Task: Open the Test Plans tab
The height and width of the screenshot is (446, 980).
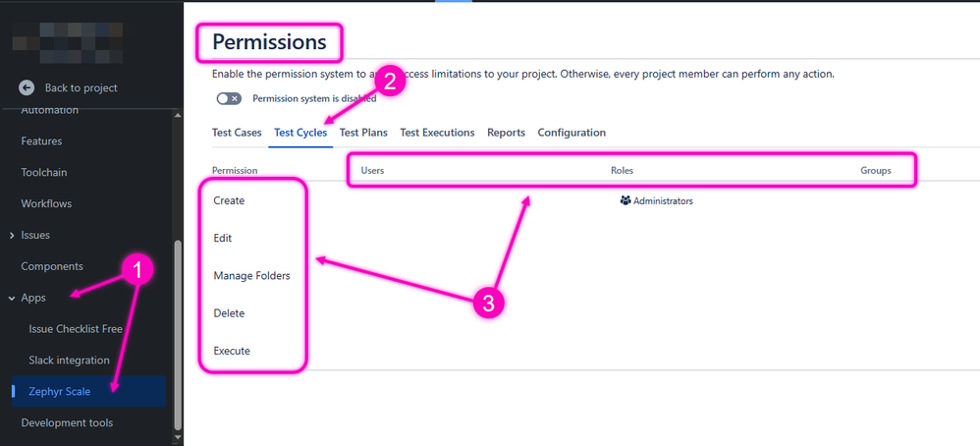Action: [363, 133]
